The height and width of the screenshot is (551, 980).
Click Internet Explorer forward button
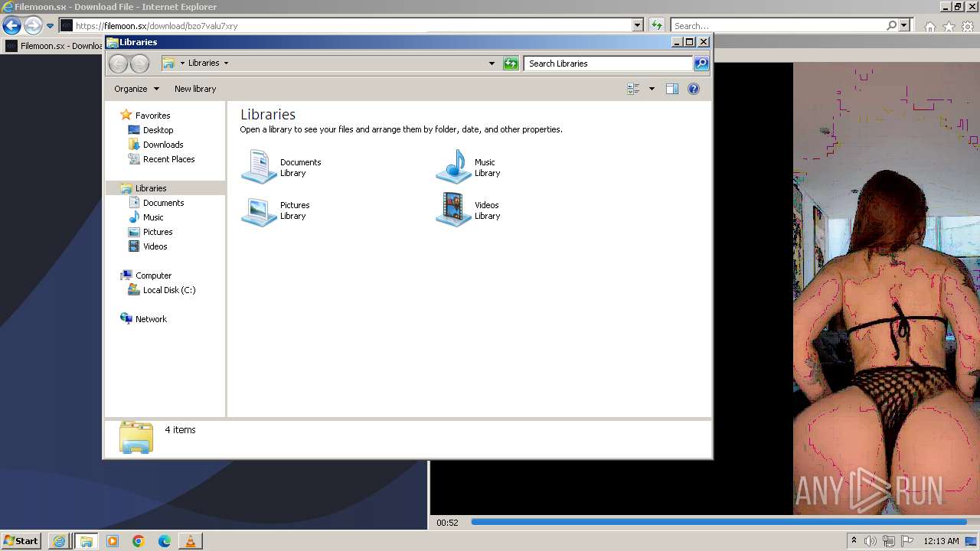click(x=32, y=26)
